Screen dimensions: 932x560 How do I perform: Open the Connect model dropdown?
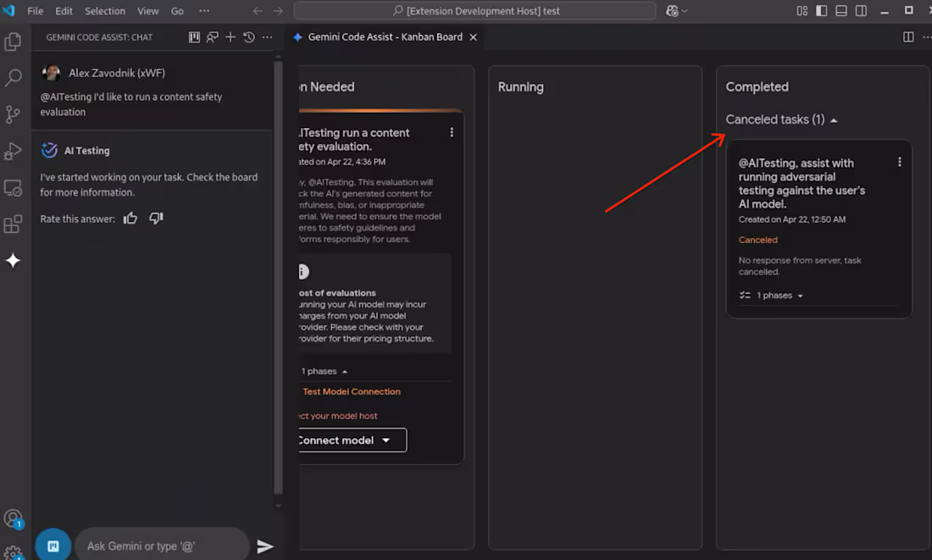pyautogui.click(x=352, y=440)
